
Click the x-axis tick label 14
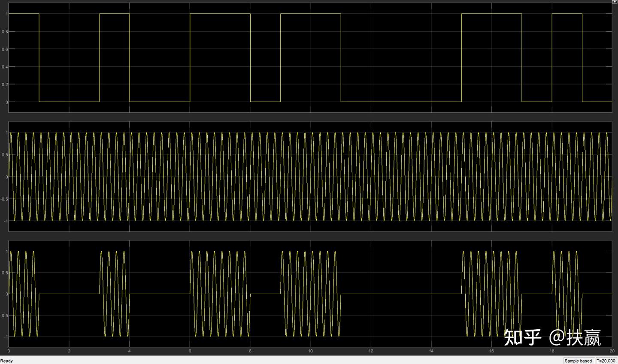pyautogui.click(x=431, y=351)
